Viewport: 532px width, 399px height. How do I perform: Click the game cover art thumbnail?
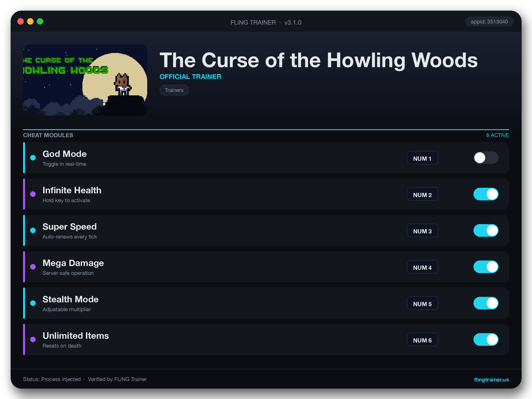pyautogui.click(x=85, y=80)
